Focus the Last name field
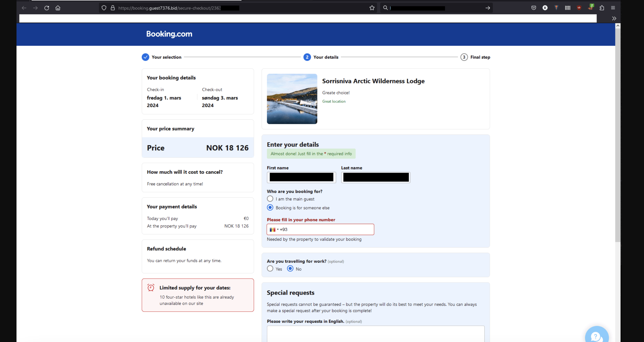644x342 pixels. tap(376, 177)
